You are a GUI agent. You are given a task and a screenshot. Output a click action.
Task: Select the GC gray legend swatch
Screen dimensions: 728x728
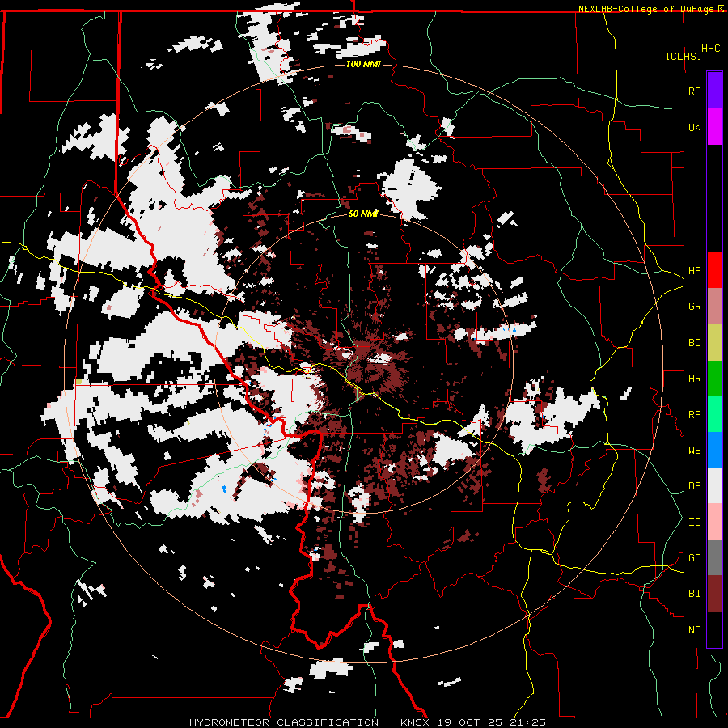pos(714,557)
